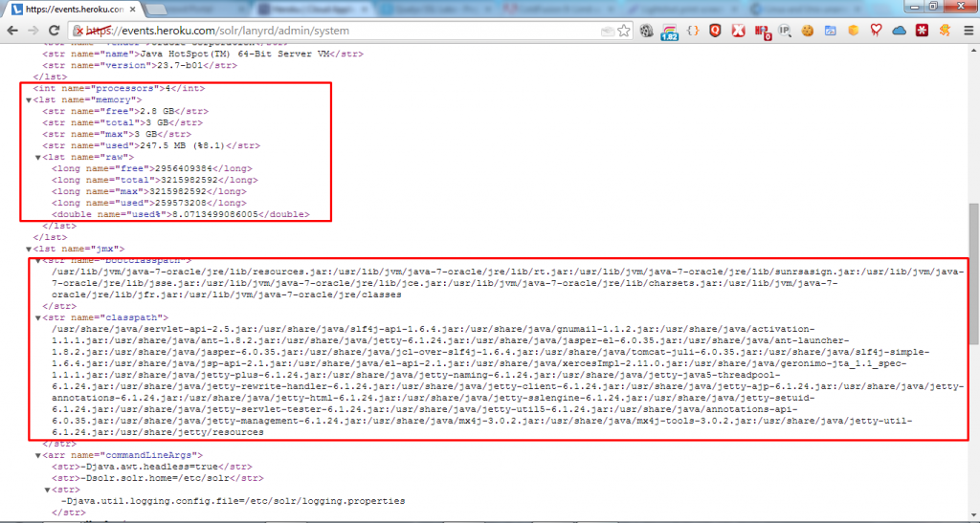
Task: Click the red X extension icon
Action: click(x=738, y=31)
